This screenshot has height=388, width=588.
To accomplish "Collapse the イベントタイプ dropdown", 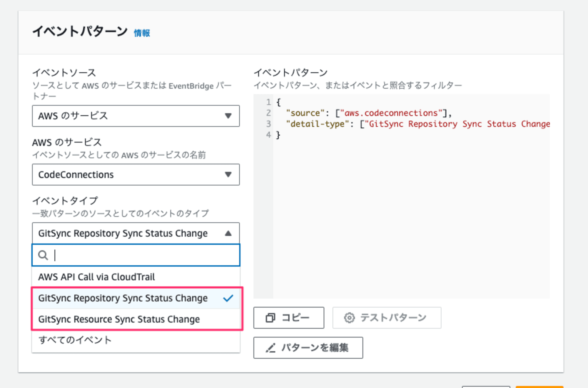I will (136, 233).
